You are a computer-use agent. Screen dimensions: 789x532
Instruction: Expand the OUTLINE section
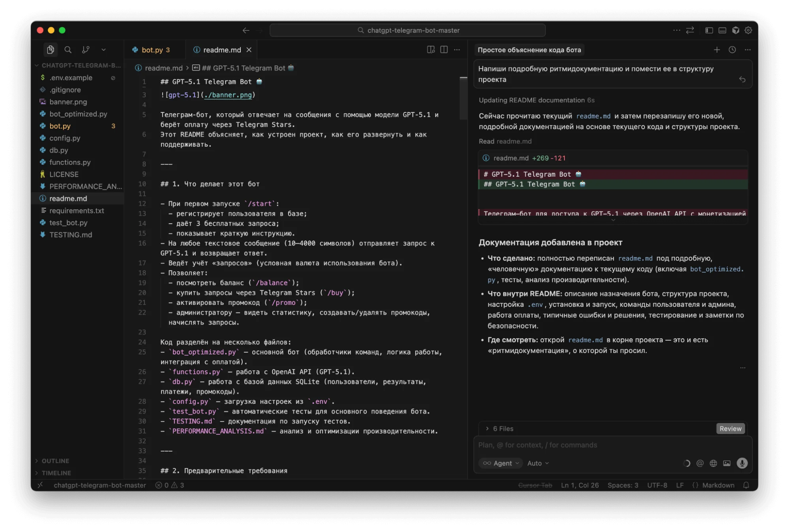(x=55, y=461)
